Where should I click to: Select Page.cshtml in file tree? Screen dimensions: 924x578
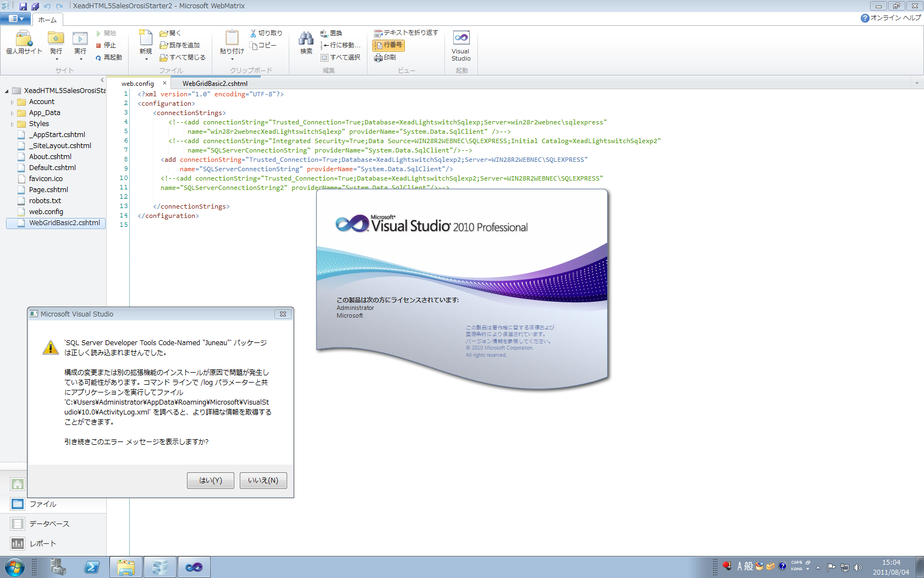click(x=48, y=190)
